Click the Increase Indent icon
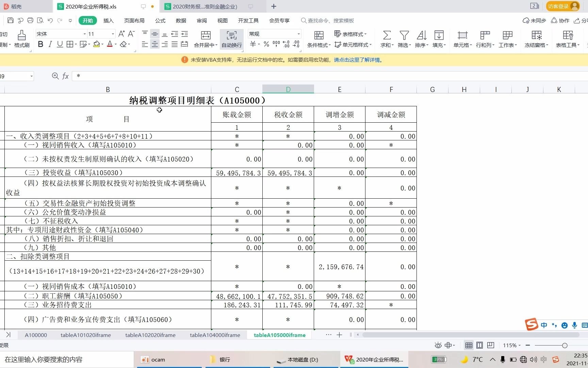The height and width of the screenshot is (368, 588). 184,34
